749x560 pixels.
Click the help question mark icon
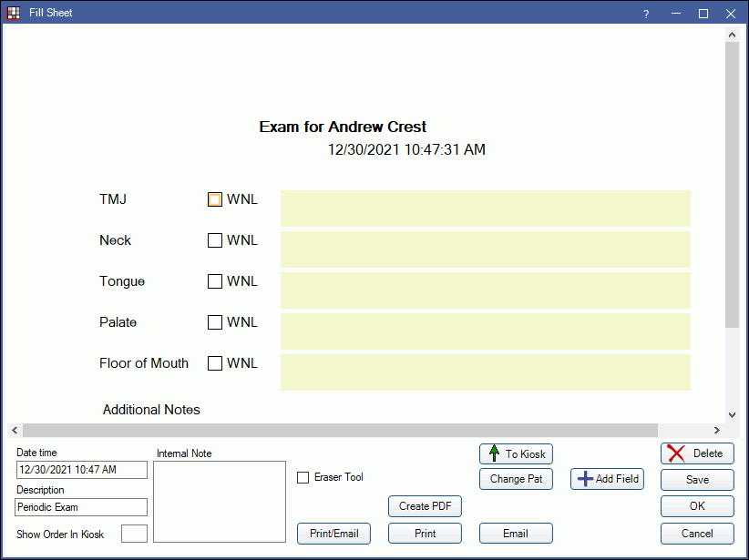(646, 14)
